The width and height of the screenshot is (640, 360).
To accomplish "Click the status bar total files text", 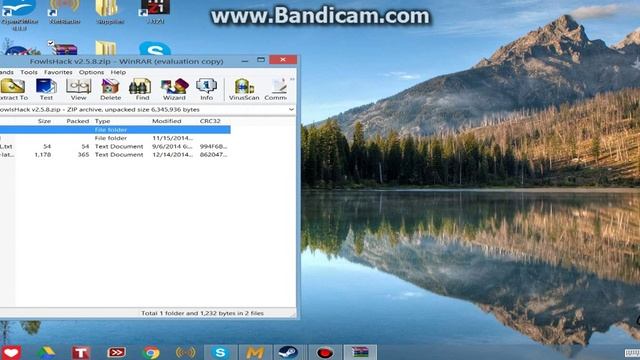I will pyautogui.click(x=202, y=313).
